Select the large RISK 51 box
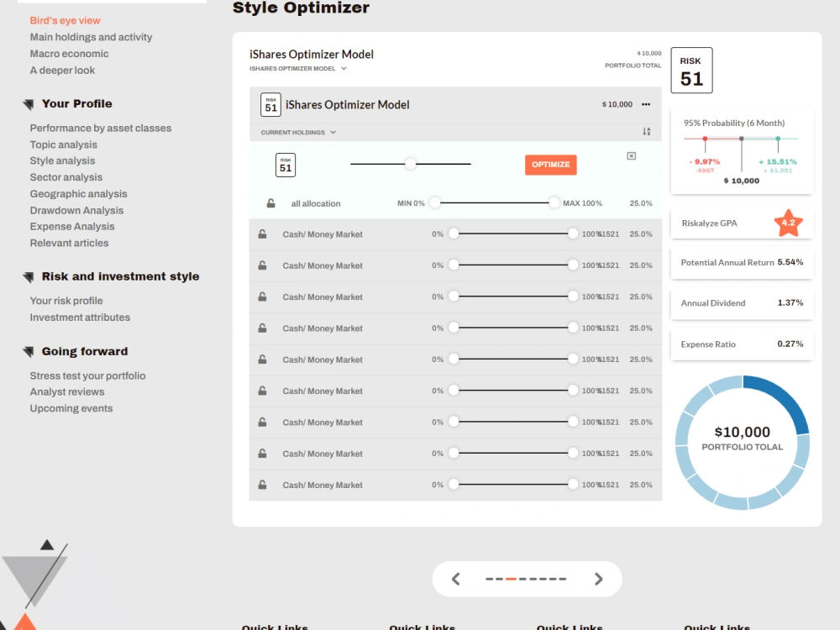 pyautogui.click(x=691, y=71)
